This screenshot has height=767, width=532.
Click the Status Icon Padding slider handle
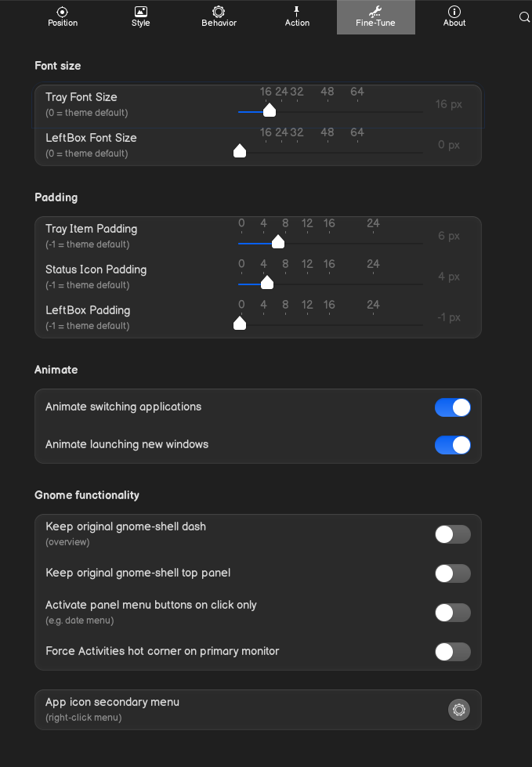[266, 283]
